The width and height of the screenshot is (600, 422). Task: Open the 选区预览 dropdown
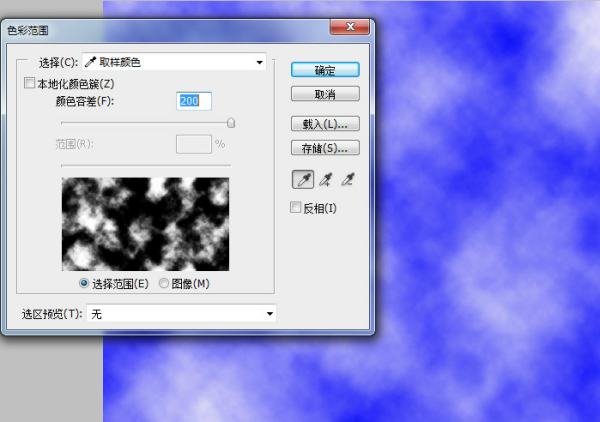[181, 314]
